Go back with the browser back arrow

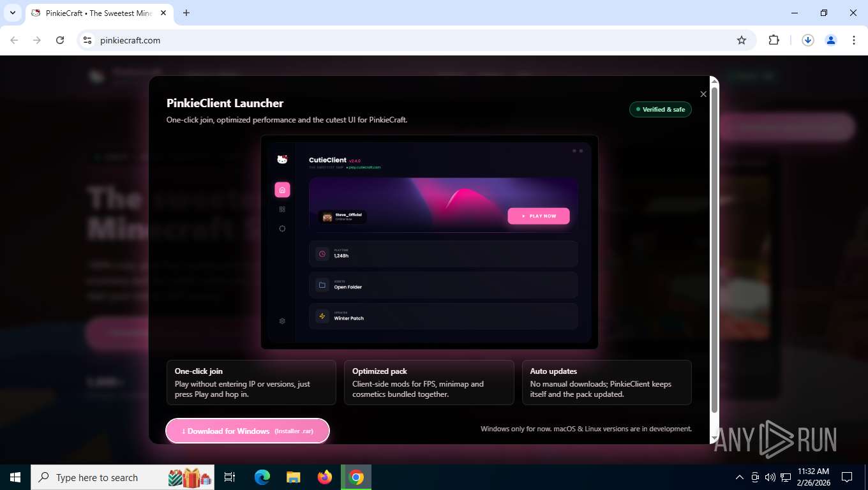coord(14,40)
